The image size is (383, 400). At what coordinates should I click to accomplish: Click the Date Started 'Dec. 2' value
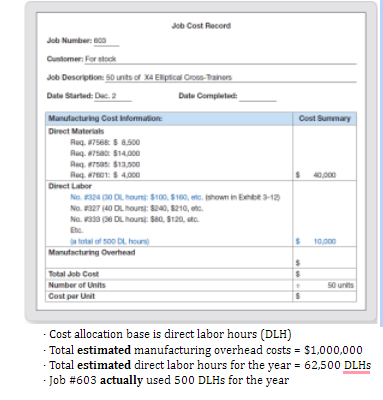click(105, 96)
